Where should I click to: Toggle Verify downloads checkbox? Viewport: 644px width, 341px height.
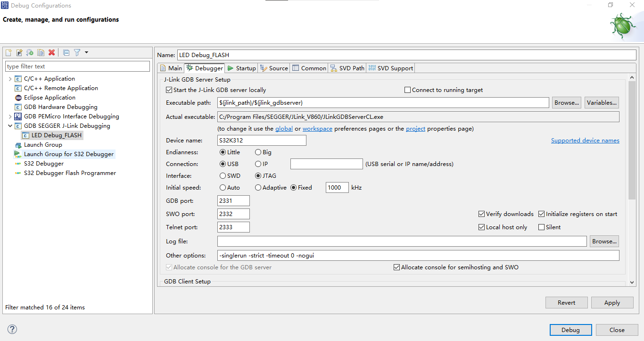[x=482, y=214]
